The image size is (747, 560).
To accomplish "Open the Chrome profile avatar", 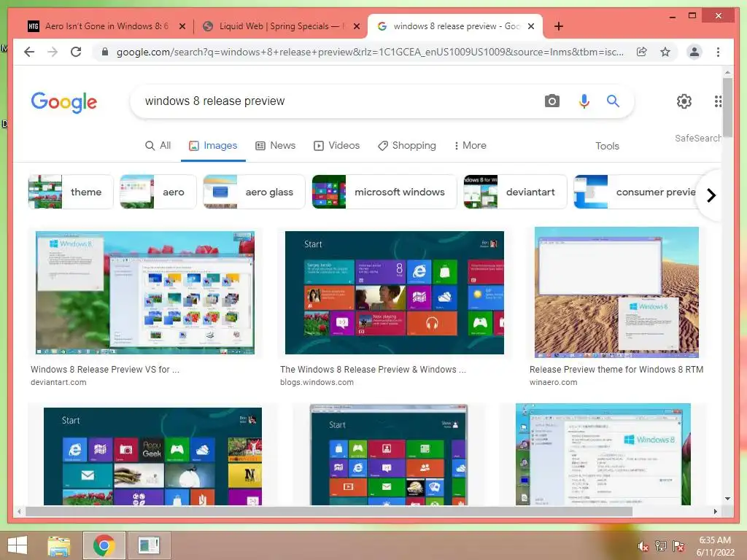I will click(x=694, y=52).
